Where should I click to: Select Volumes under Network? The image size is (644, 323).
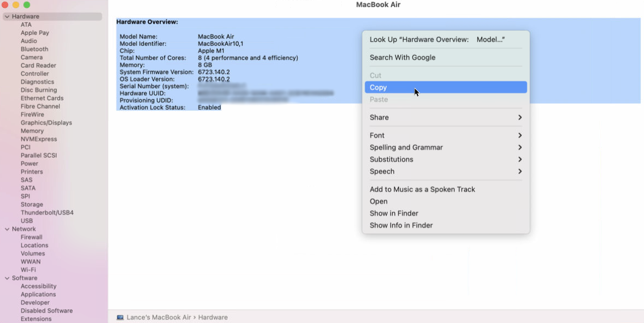pos(32,254)
